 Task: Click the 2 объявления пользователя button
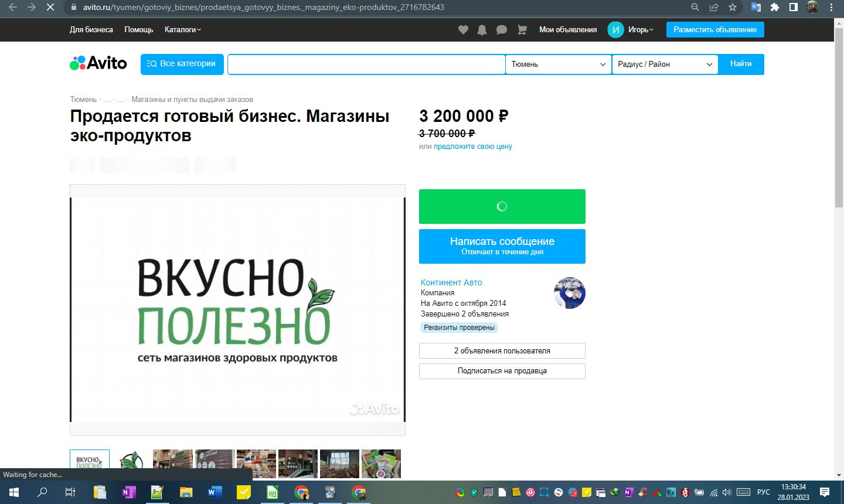coord(502,351)
